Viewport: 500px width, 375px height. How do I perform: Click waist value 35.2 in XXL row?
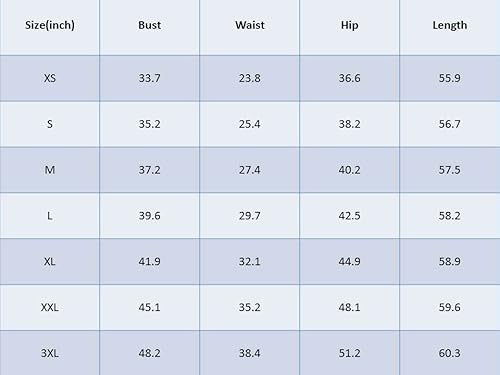pos(250,307)
